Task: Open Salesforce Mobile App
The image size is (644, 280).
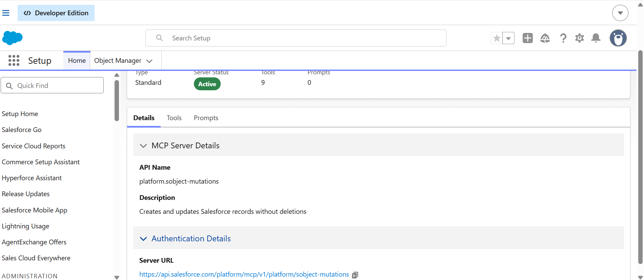Action: (x=35, y=210)
